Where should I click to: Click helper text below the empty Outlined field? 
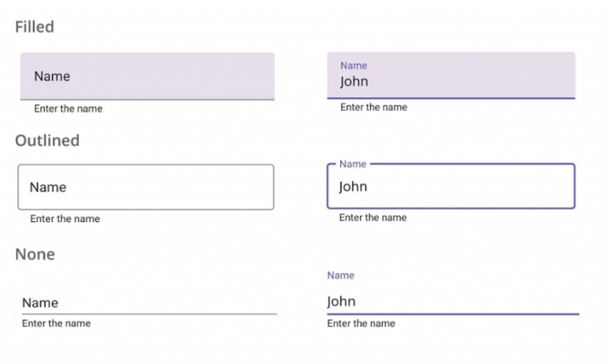65,219
